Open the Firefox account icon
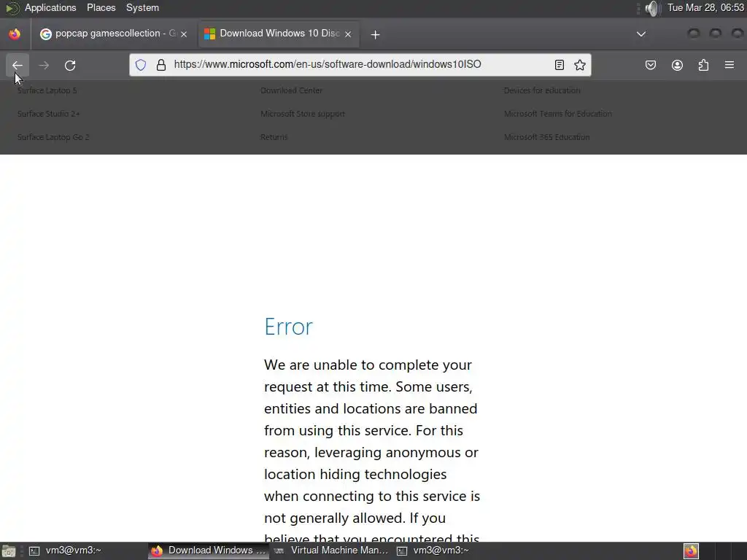747x560 pixels. (x=677, y=65)
